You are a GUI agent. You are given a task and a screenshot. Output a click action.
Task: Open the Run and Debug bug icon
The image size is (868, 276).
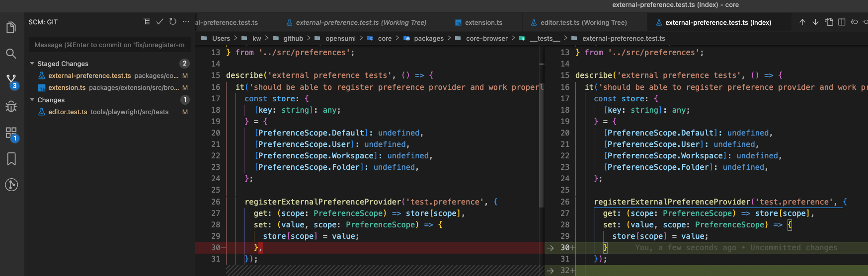[11, 106]
